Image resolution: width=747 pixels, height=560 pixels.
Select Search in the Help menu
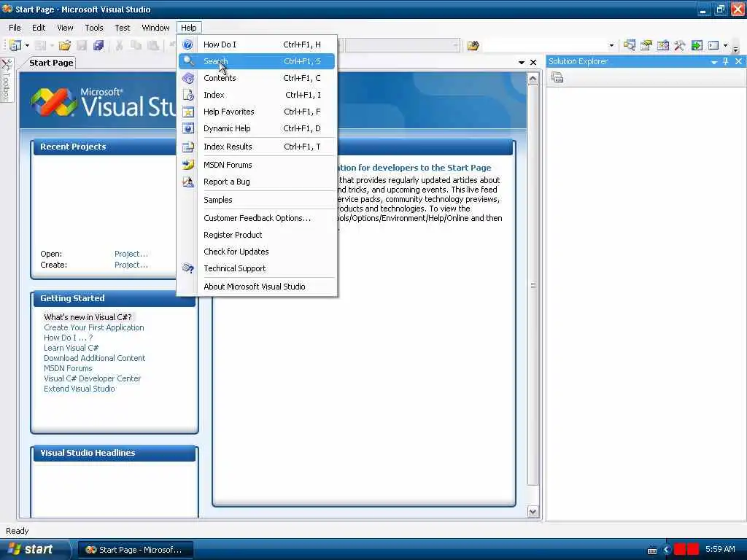click(257, 61)
